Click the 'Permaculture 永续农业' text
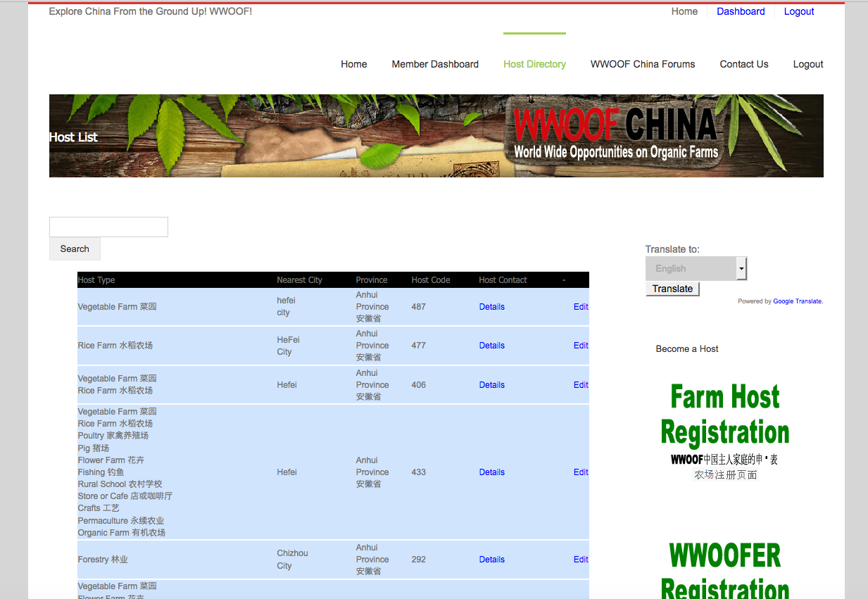Screen dimensions: 868x599 [121, 521]
